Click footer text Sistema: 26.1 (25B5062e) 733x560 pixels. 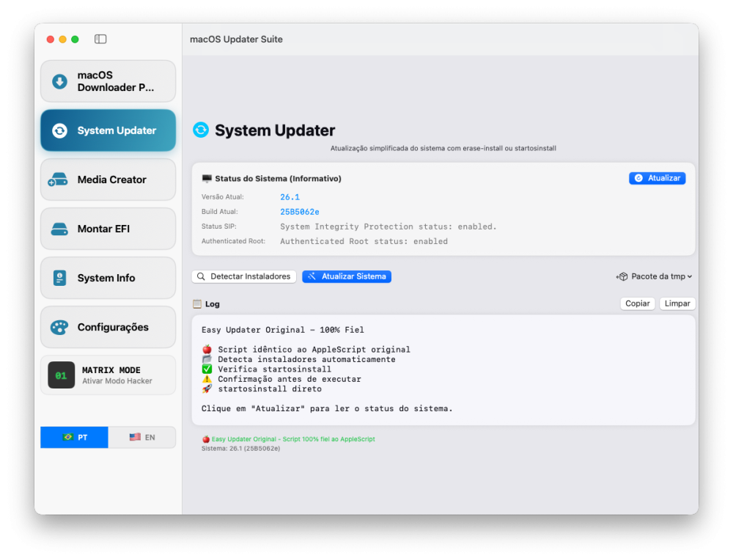click(240, 449)
